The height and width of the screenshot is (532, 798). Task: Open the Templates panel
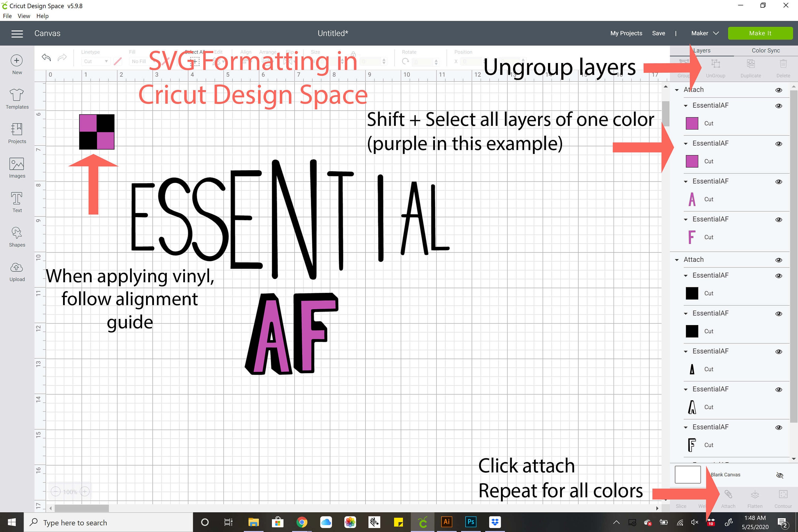(x=17, y=99)
